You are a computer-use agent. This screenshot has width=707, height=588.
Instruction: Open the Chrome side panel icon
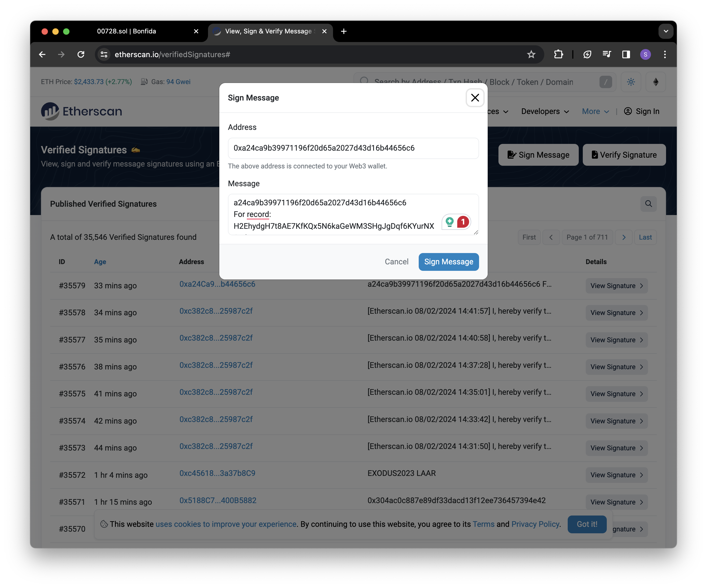(626, 54)
